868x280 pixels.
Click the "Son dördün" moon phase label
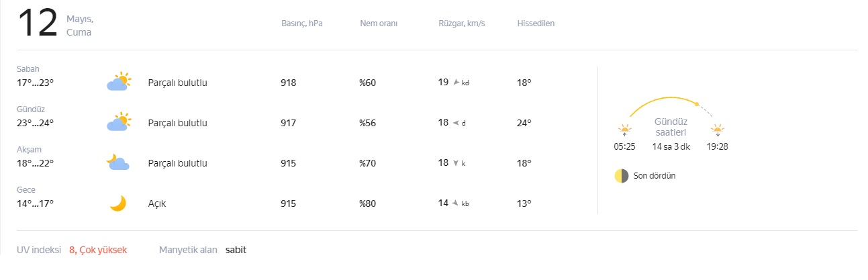coord(655,176)
